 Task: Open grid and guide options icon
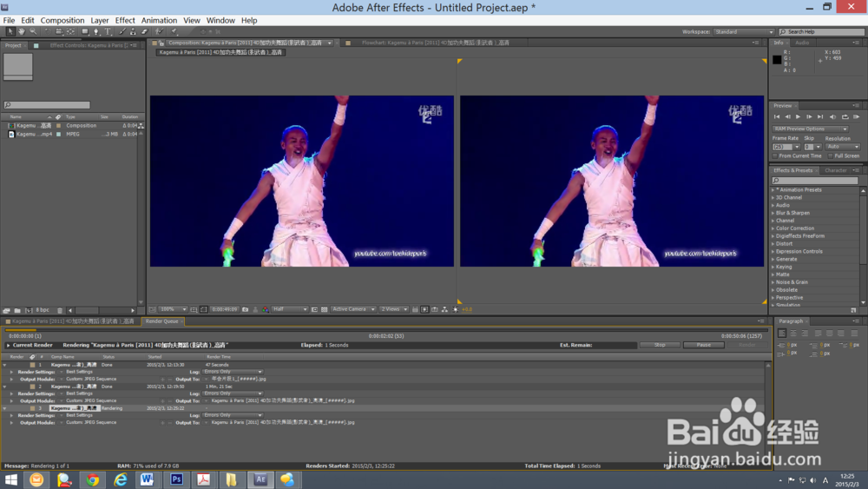pyautogui.click(x=194, y=309)
